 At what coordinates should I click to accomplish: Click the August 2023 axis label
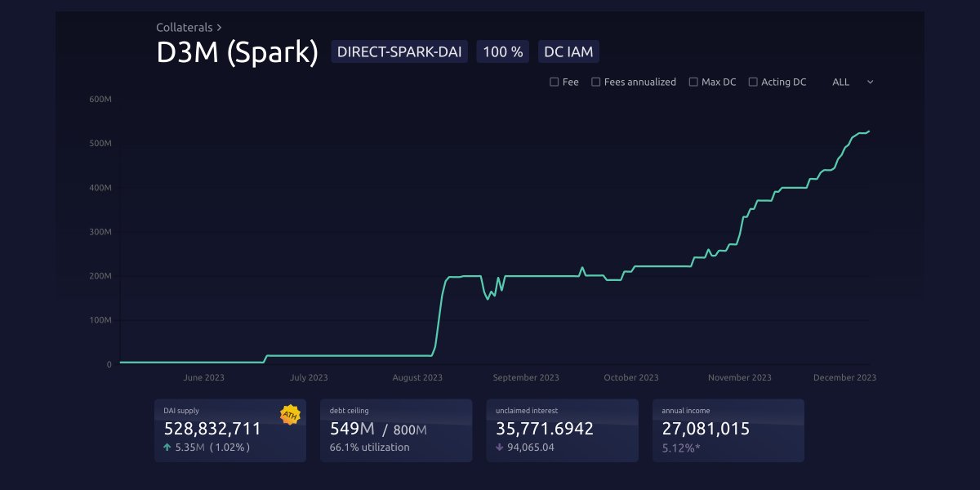point(417,377)
